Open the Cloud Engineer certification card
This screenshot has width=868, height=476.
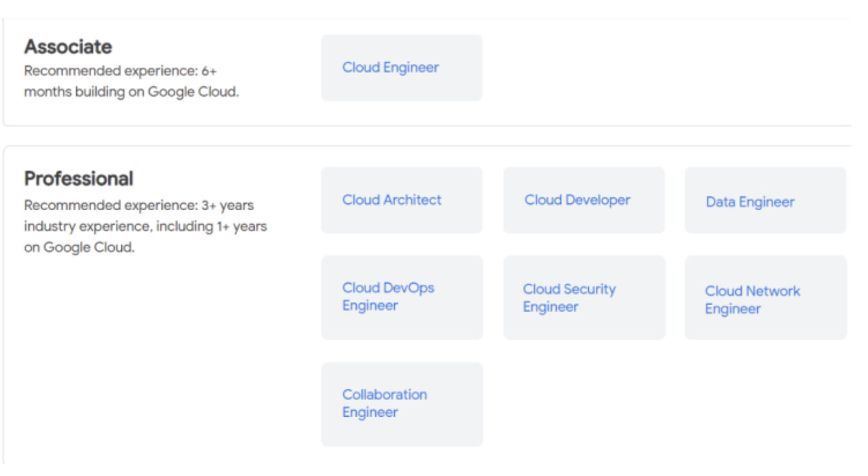pyautogui.click(x=401, y=68)
